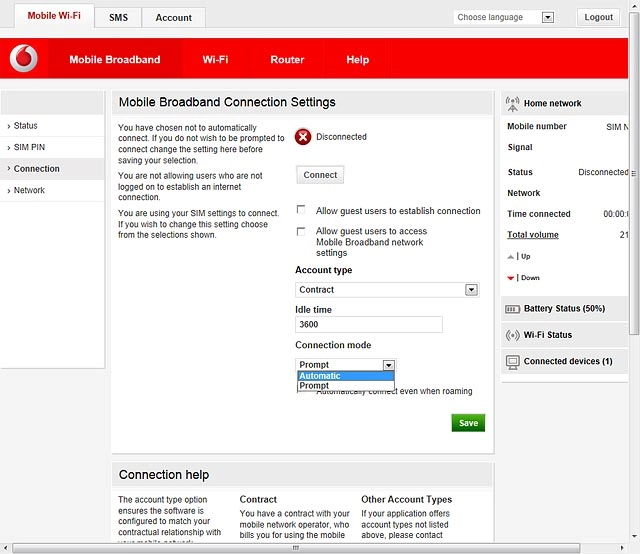Click the Total volume link
640x554 pixels.
[533, 235]
